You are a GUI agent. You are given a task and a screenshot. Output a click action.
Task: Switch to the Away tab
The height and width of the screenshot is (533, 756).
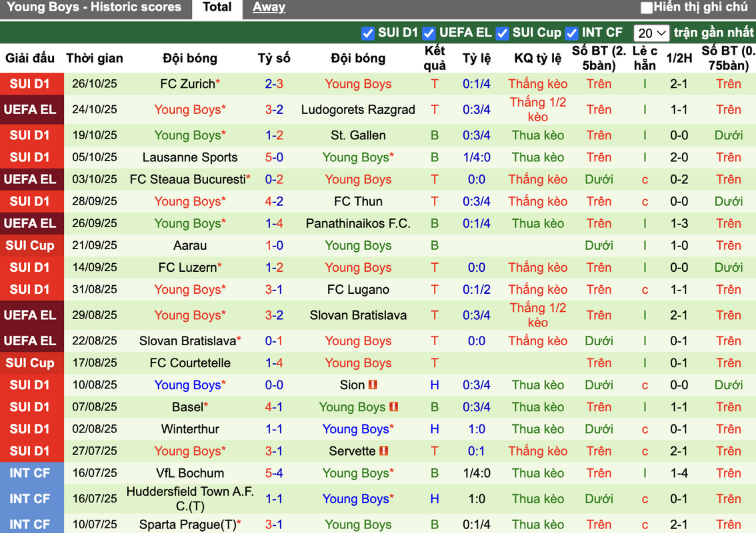[269, 7]
